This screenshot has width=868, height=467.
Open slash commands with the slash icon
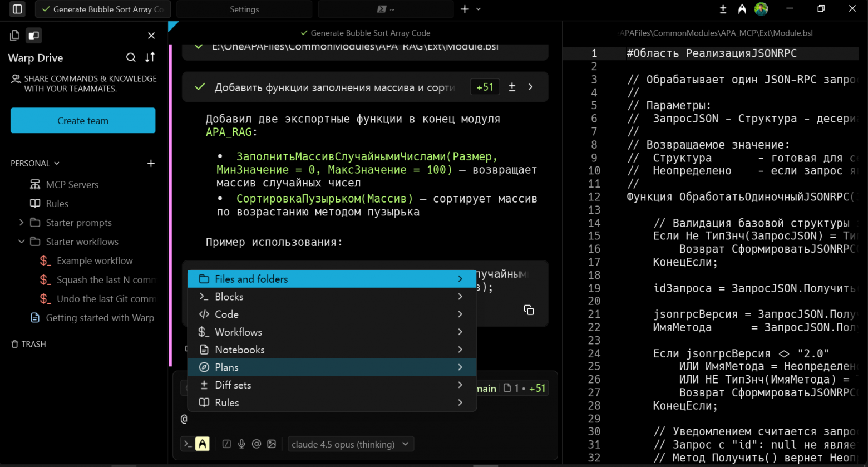pos(226,444)
